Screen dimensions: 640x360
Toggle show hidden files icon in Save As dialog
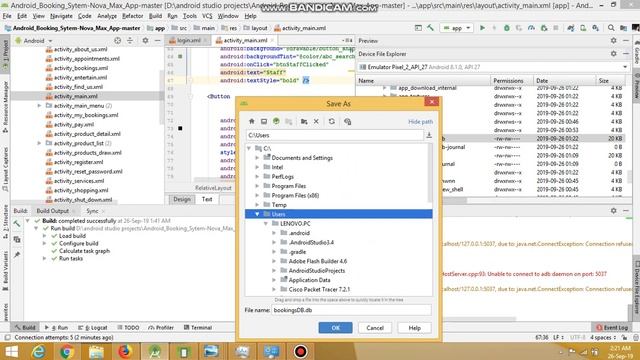pyautogui.click(x=347, y=121)
